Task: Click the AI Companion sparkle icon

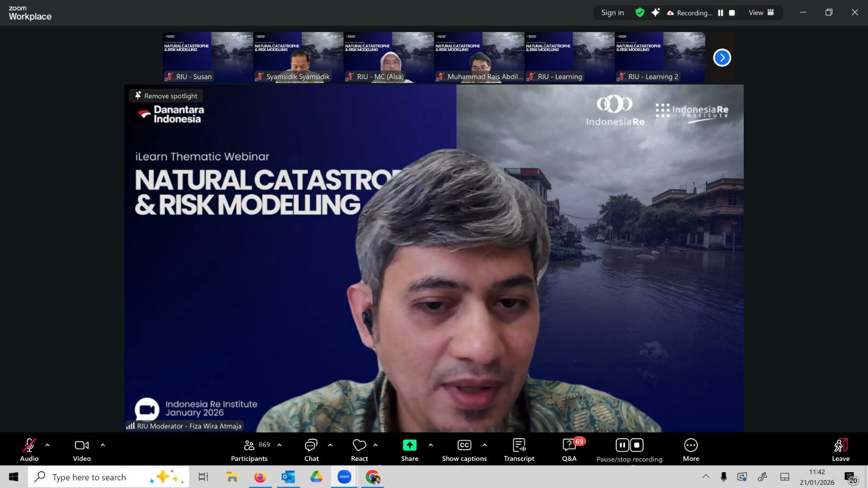Action: coord(655,12)
